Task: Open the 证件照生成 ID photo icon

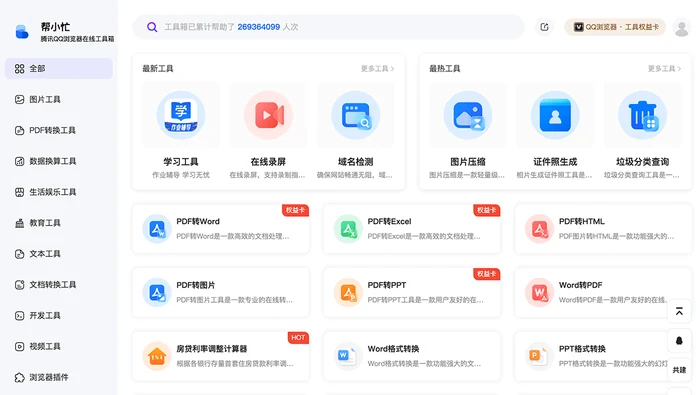Action: pos(555,115)
